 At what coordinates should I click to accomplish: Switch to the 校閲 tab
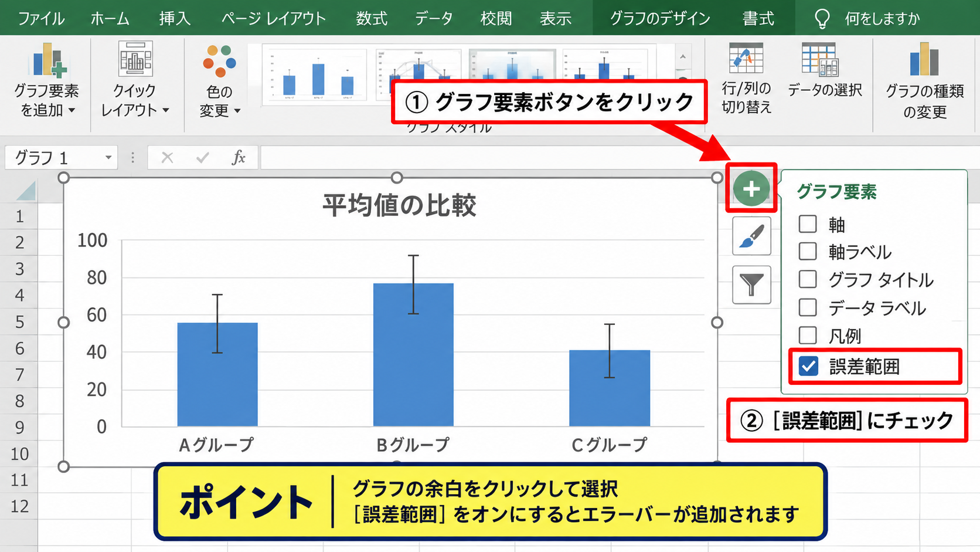point(496,18)
